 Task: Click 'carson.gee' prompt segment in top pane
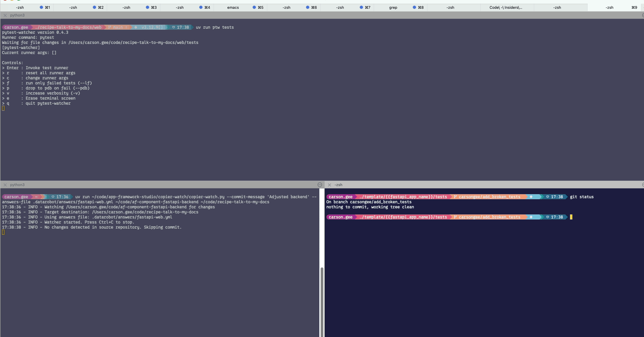pyautogui.click(x=16, y=27)
